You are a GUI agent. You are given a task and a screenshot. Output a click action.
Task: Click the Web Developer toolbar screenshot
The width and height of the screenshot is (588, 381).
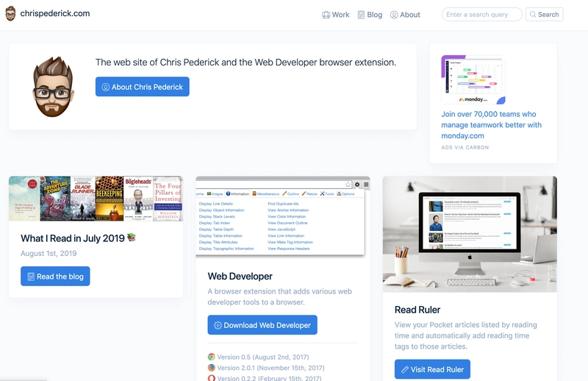[x=283, y=216]
